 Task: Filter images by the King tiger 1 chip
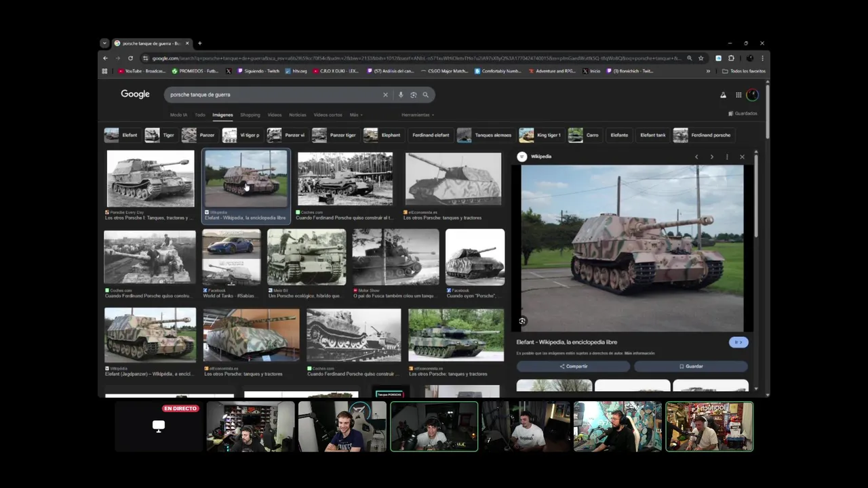[x=542, y=135]
